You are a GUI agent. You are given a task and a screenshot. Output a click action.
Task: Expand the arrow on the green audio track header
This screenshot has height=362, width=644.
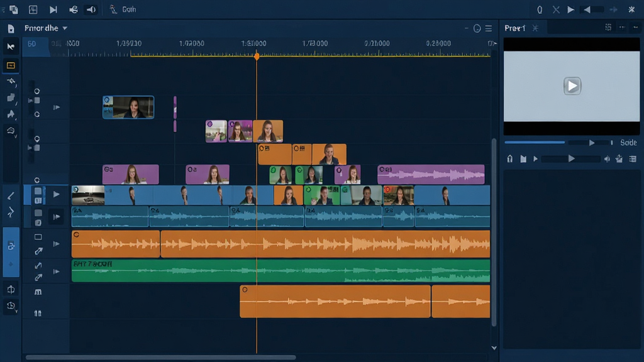click(x=56, y=271)
